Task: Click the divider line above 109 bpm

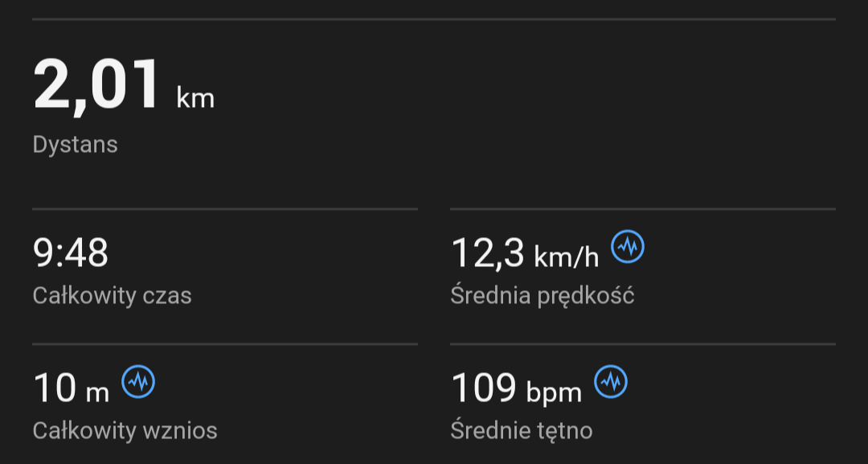Action: coord(643,344)
